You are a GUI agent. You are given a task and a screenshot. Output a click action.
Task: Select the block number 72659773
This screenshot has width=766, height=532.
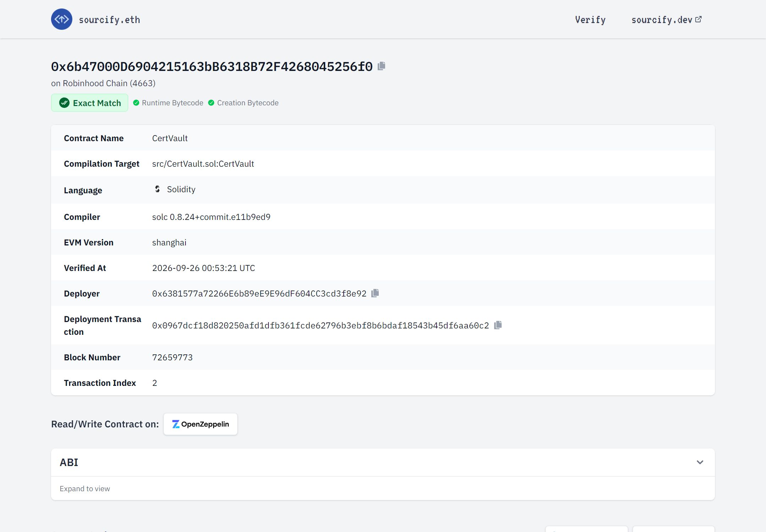click(172, 358)
